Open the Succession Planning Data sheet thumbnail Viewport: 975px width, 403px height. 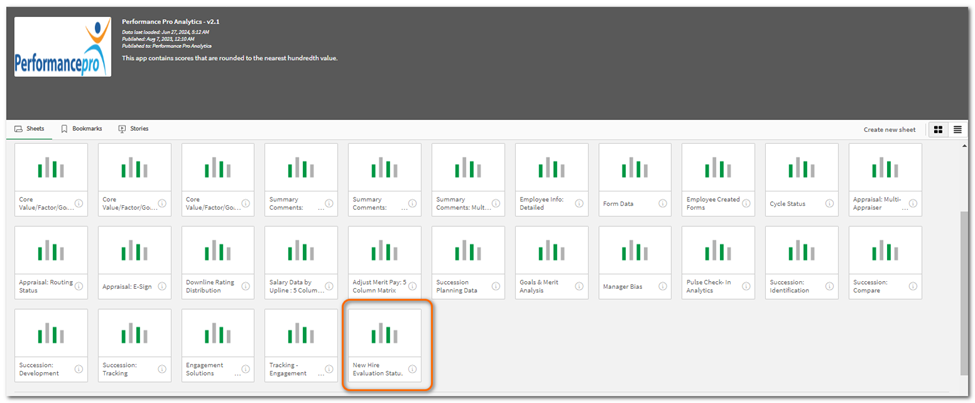(x=468, y=251)
